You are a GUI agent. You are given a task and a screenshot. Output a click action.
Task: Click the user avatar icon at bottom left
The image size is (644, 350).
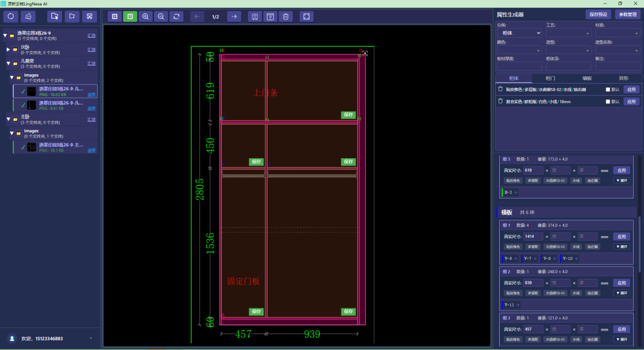click(x=12, y=338)
